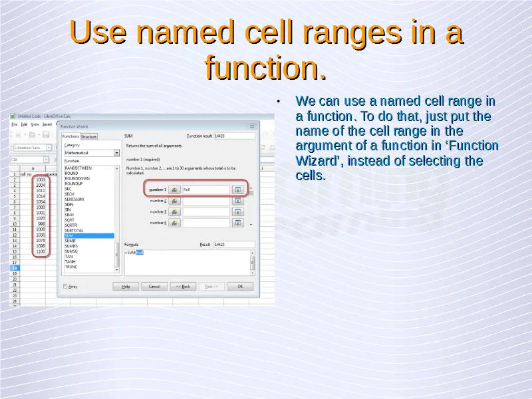
Task: Enable the Array checkbox
Action: [x=65, y=287]
